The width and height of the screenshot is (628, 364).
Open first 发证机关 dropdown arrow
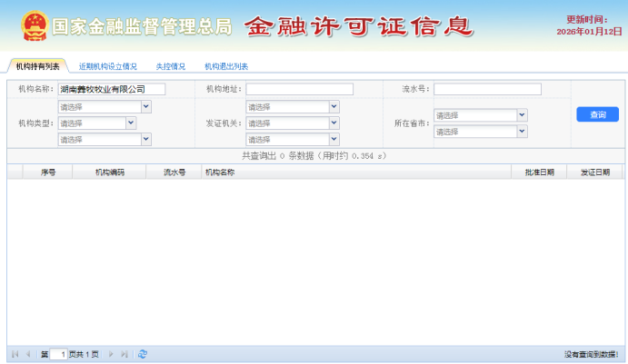(x=334, y=107)
